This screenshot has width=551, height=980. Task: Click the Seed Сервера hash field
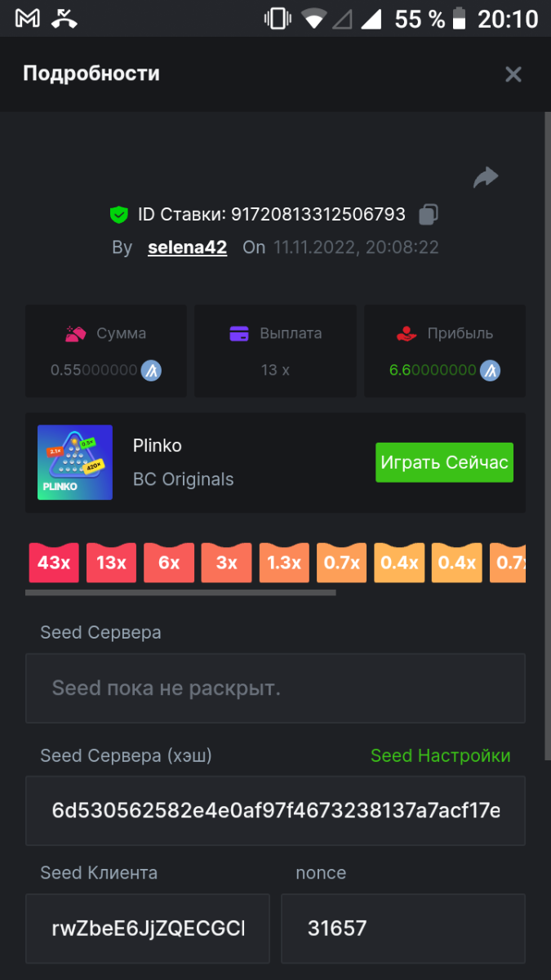[275, 811]
